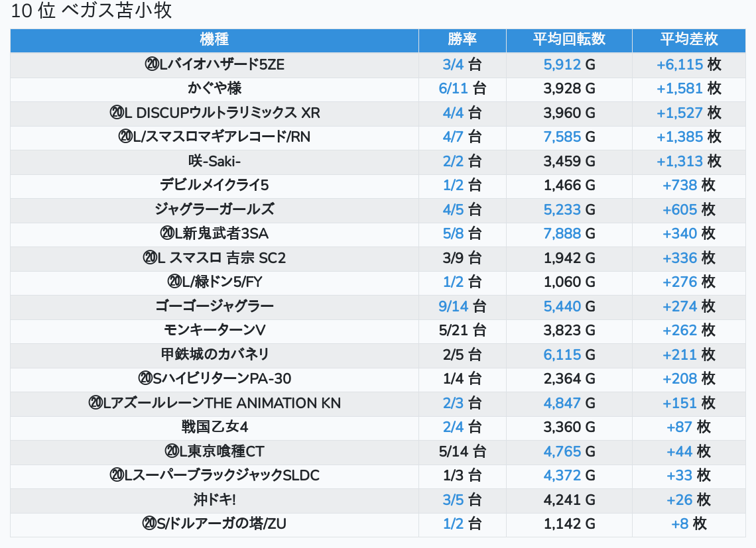
Task: Sort by the 勝率 column header
Action: [462, 40]
